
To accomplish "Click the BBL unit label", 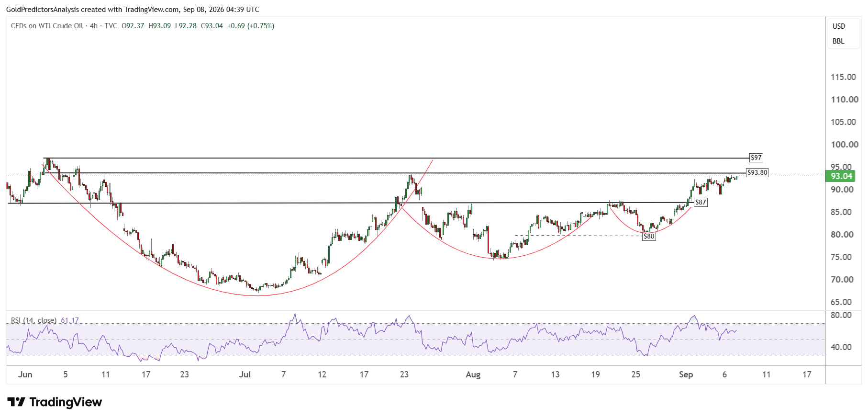I will point(838,41).
